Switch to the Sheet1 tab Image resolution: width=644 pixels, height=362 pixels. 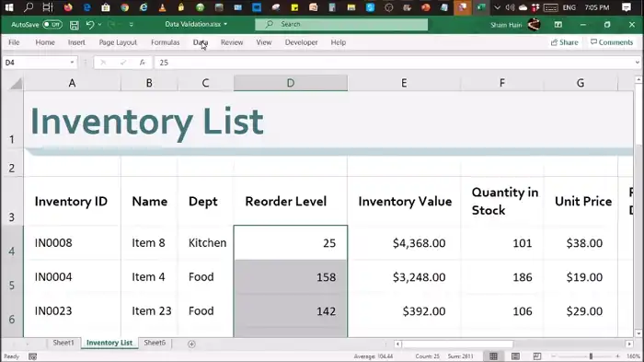pyautogui.click(x=63, y=343)
